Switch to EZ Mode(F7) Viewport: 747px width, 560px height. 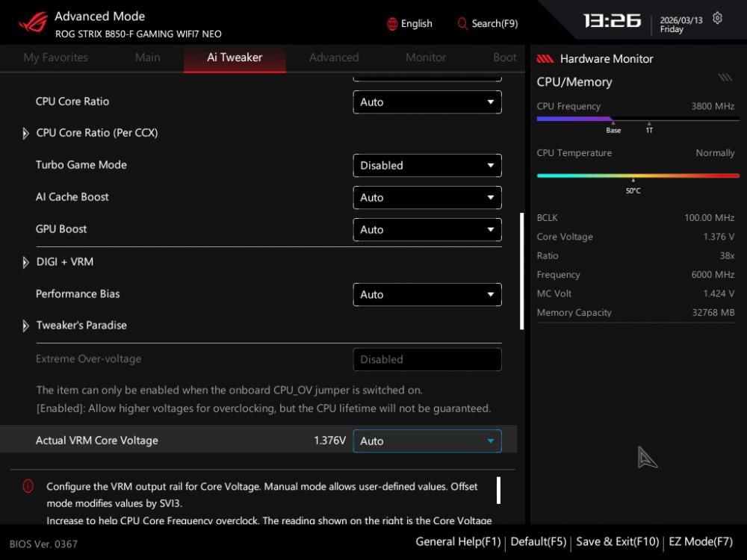(701, 541)
